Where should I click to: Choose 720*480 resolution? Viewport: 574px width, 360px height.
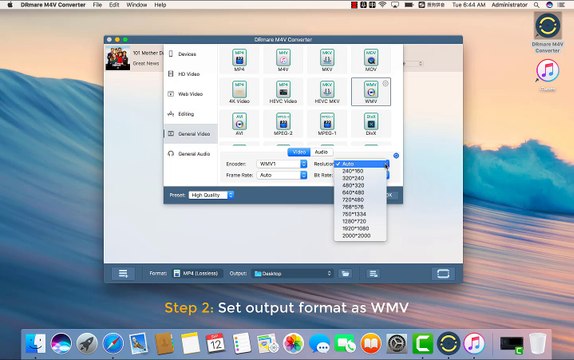click(x=360, y=200)
